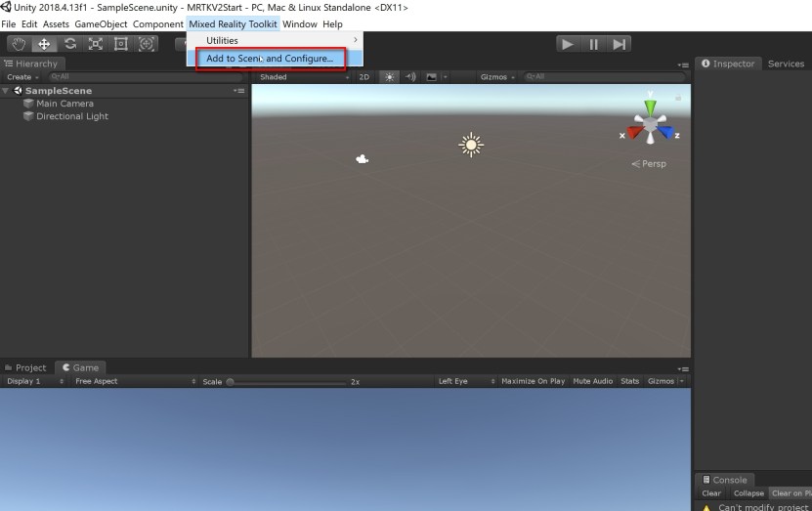Click the red X axis cone

635,133
